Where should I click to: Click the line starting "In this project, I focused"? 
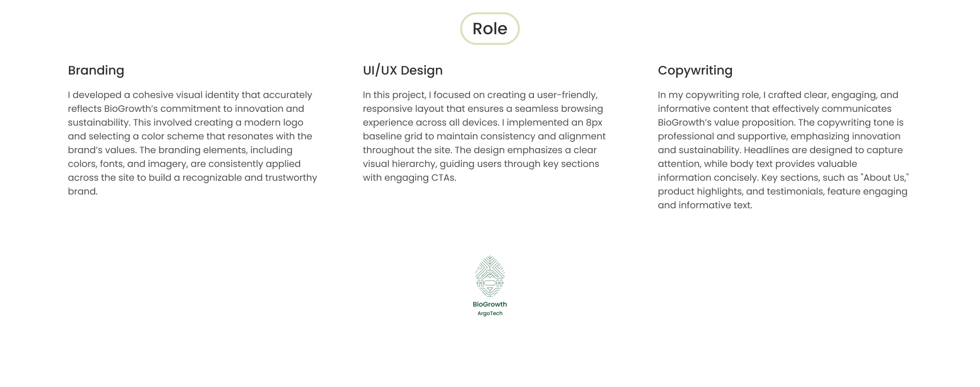pos(480,95)
